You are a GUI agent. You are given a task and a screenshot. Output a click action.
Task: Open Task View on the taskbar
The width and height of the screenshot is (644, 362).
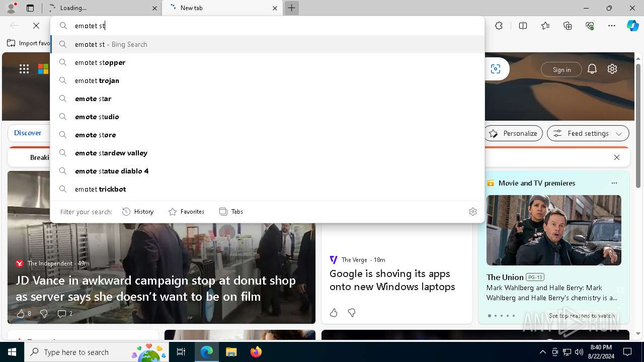pos(181,352)
